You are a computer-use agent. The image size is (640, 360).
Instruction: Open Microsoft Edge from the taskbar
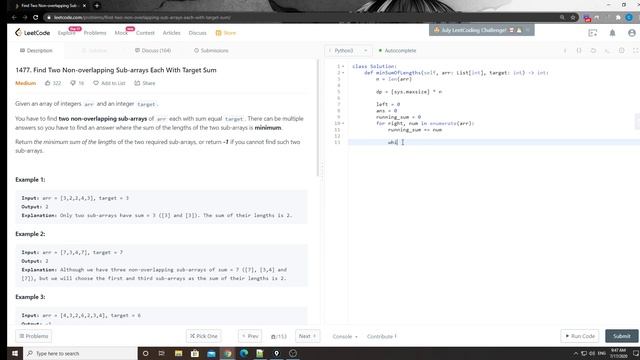click(x=244, y=353)
